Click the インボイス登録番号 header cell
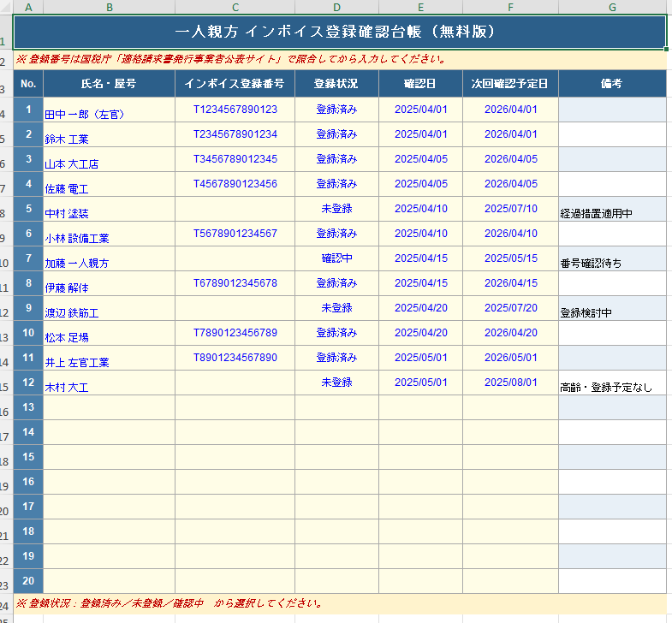The width and height of the screenshot is (672, 623). point(235,84)
